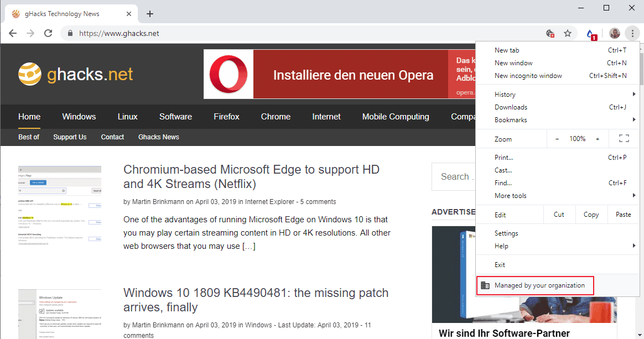This screenshot has height=339, width=644.
Task: Click Copy in the Edit row
Action: click(591, 215)
